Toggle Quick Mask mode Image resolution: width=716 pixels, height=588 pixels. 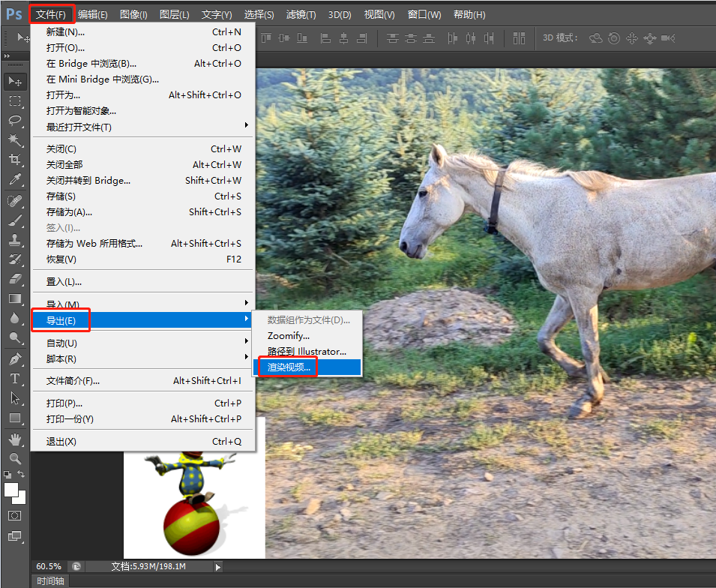click(14, 516)
